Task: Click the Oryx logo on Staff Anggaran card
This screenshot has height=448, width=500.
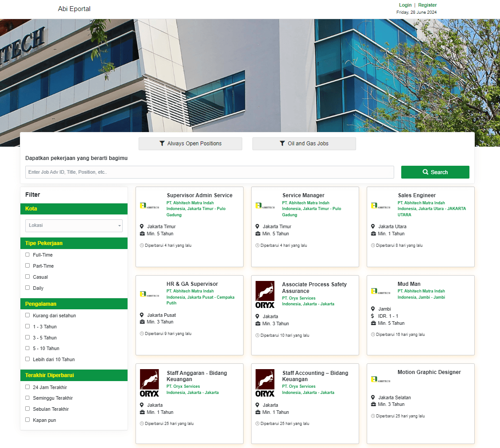Action: pos(149,383)
